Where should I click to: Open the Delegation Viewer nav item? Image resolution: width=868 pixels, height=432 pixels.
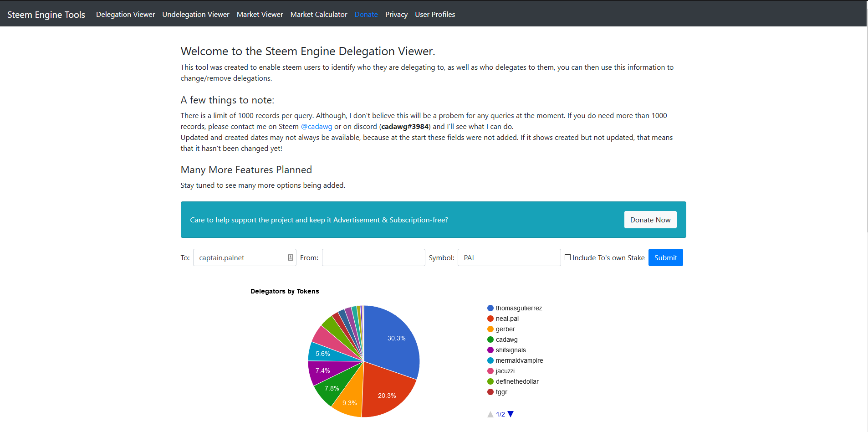coord(125,15)
